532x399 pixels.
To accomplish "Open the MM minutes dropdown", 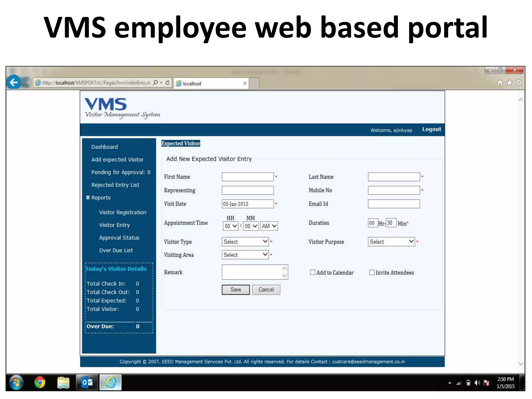I will pos(251,226).
